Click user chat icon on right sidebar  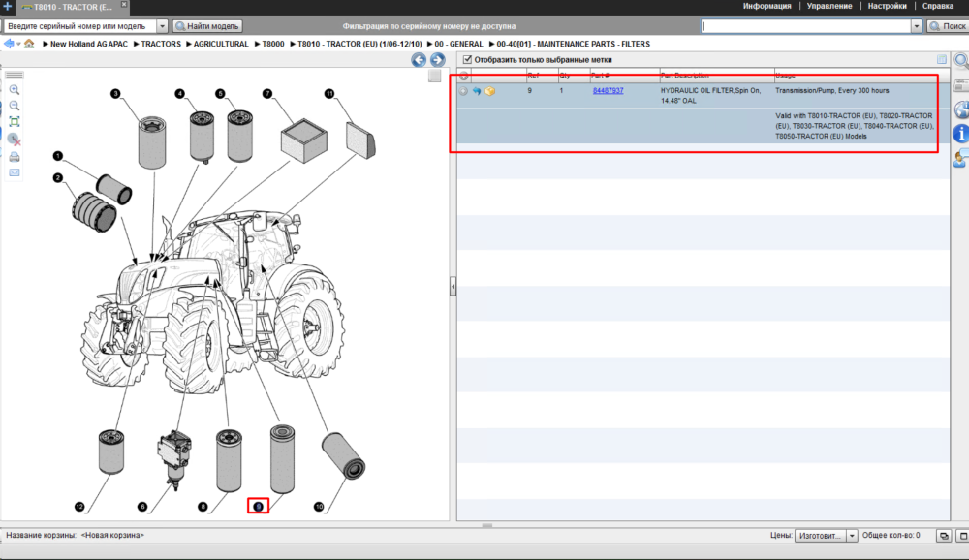pyautogui.click(x=961, y=158)
